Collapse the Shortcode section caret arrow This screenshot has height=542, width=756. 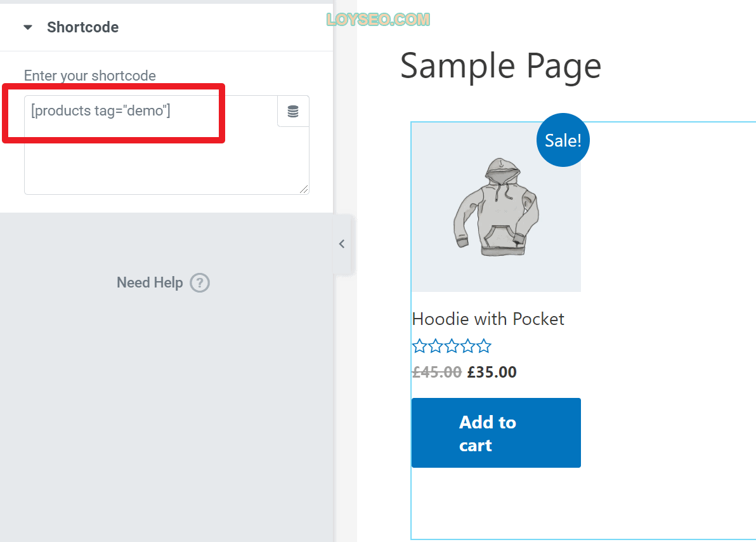pos(28,27)
